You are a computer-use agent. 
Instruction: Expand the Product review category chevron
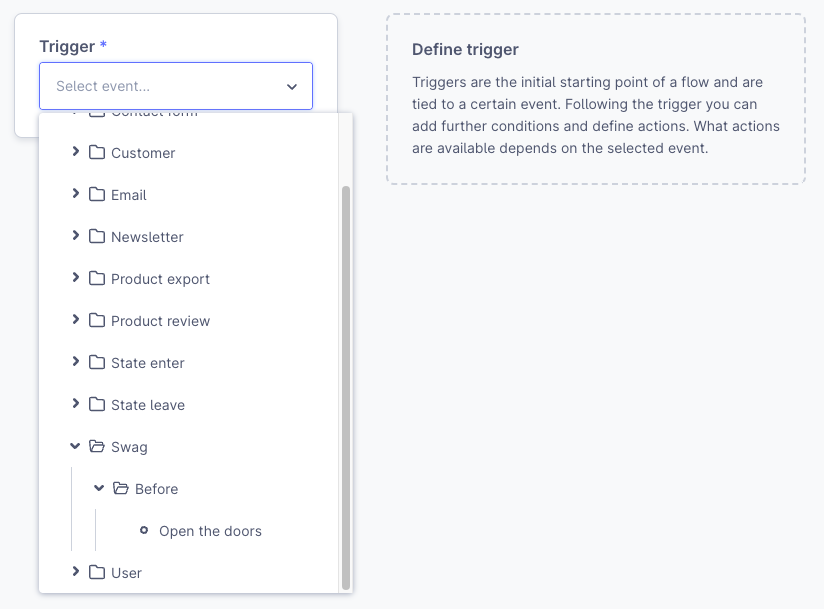pos(77,321)
